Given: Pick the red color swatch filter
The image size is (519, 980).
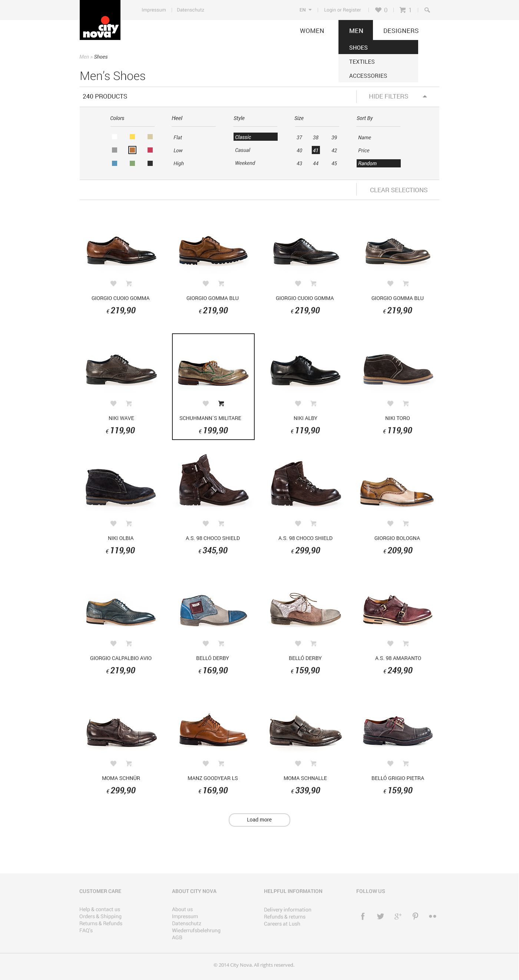Looking at the screenshot, I should tap(150, 150).
